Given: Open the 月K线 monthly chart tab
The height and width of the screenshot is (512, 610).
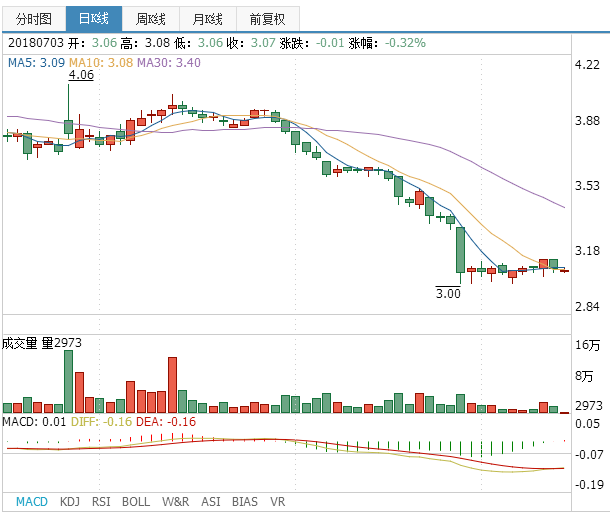Looking at the screenshot, I should click(208, 19).
